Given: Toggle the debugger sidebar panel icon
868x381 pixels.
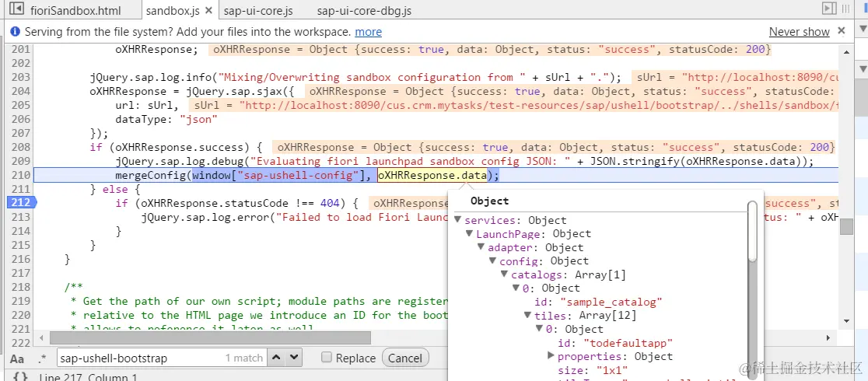Looking at the screenshot, I should (828, 9).
